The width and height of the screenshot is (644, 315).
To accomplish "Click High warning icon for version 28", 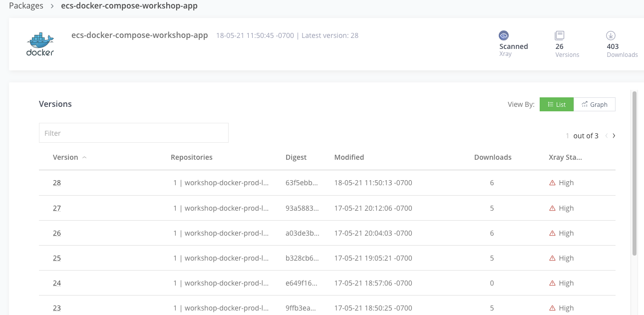I will coord(552,183).
